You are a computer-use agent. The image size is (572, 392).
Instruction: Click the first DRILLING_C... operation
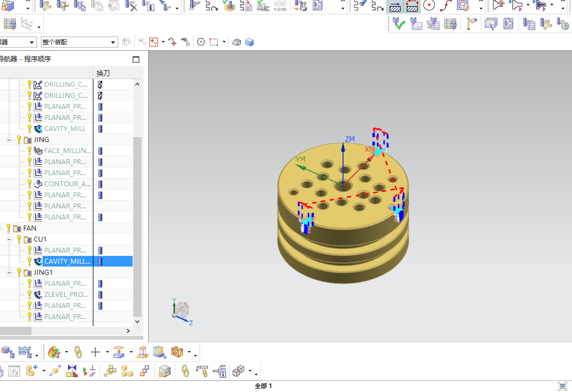[x=66, y=84]
